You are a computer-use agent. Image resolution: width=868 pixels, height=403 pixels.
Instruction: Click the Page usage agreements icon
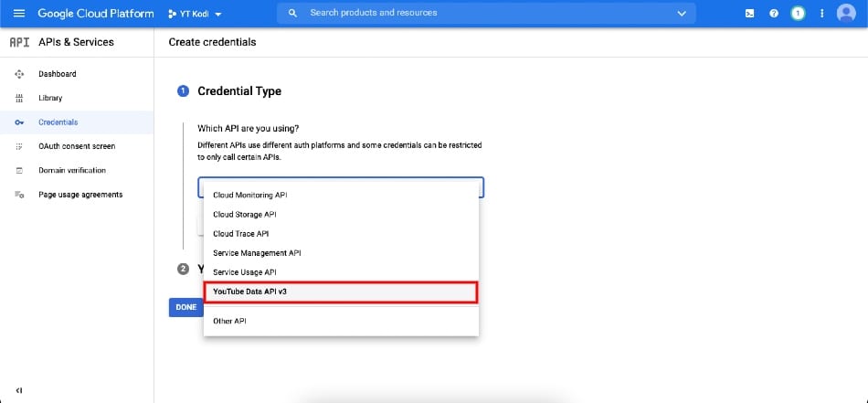pyautogui.click(x=19, y=195)
